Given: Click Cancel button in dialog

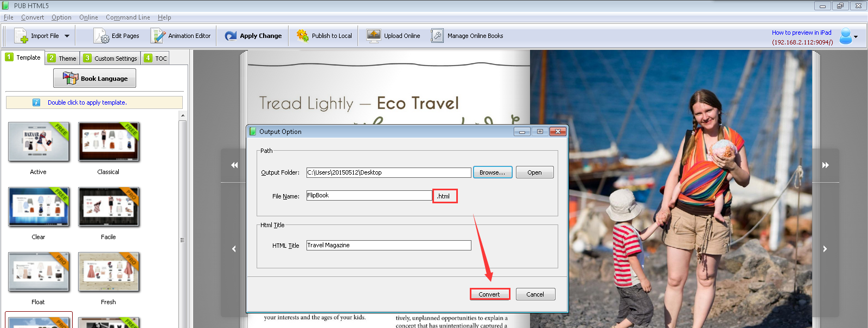Looking at the screenshot, I should (x=535, y=294).
